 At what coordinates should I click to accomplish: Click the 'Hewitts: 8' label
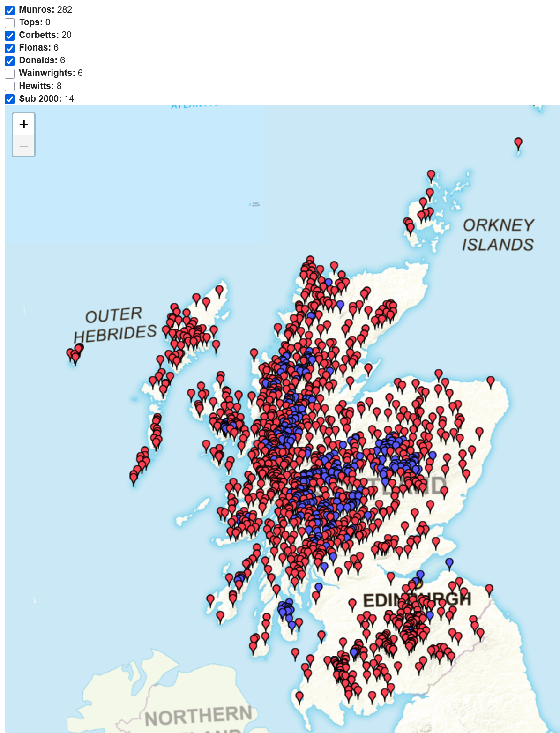pos(40,86)
